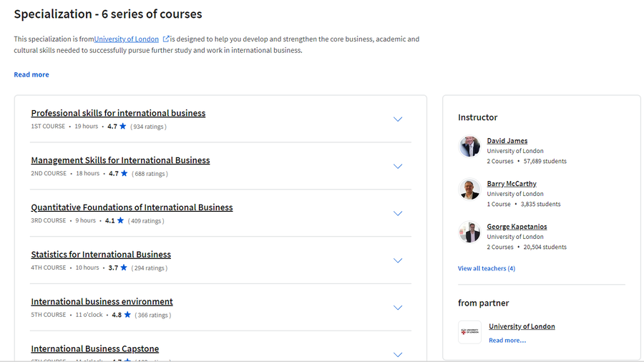Click '19 hours' on first course
This screenshot has height=362, width=644.
87,127
